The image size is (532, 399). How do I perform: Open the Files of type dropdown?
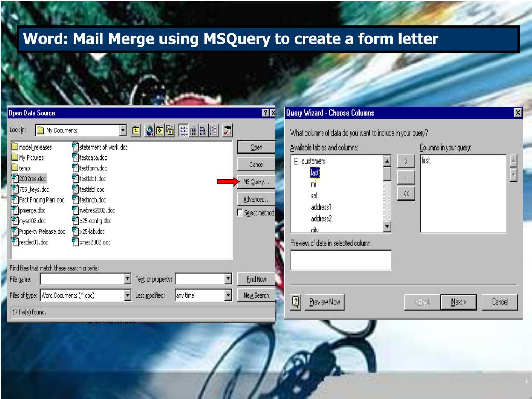point(128,295)
